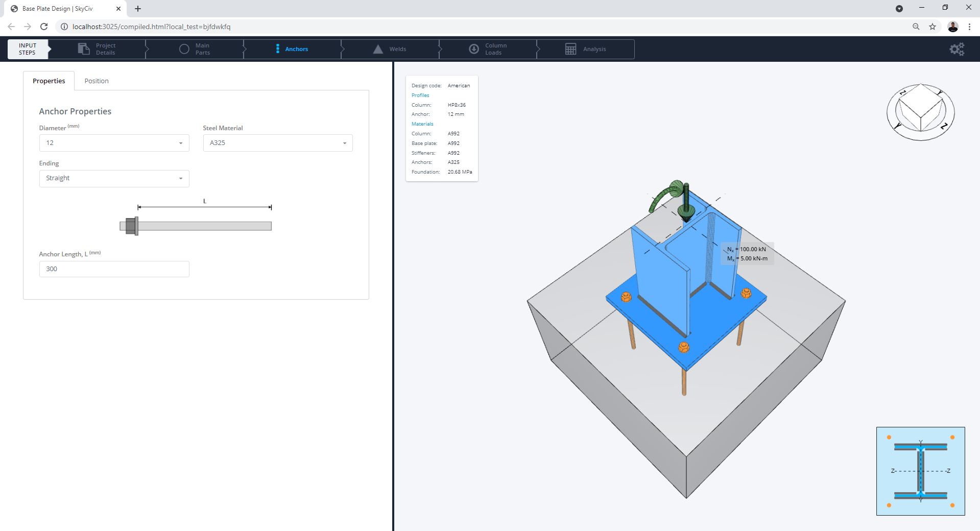Switch to the Position tab
The image size is (980, 531).
click(x=97, y=81)
